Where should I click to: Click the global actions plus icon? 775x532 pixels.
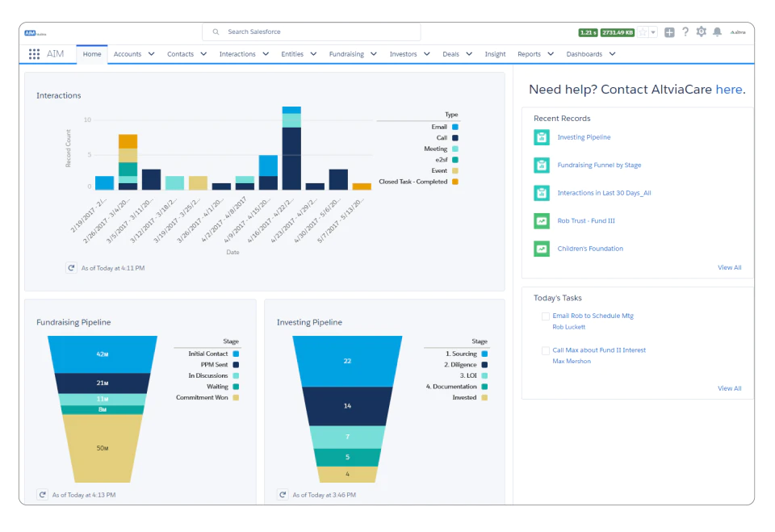point(669,32)
